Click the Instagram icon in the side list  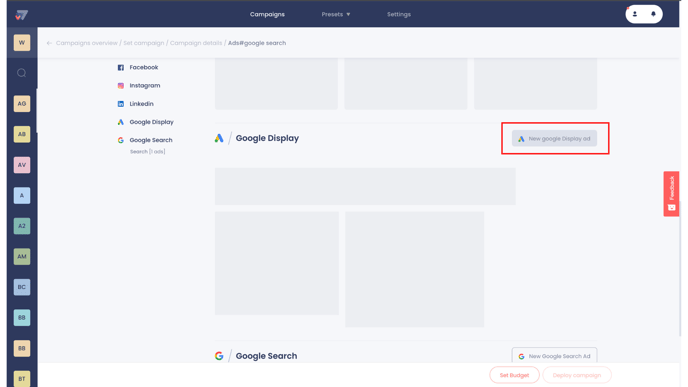pyautogui.click(x=121, y=86)
